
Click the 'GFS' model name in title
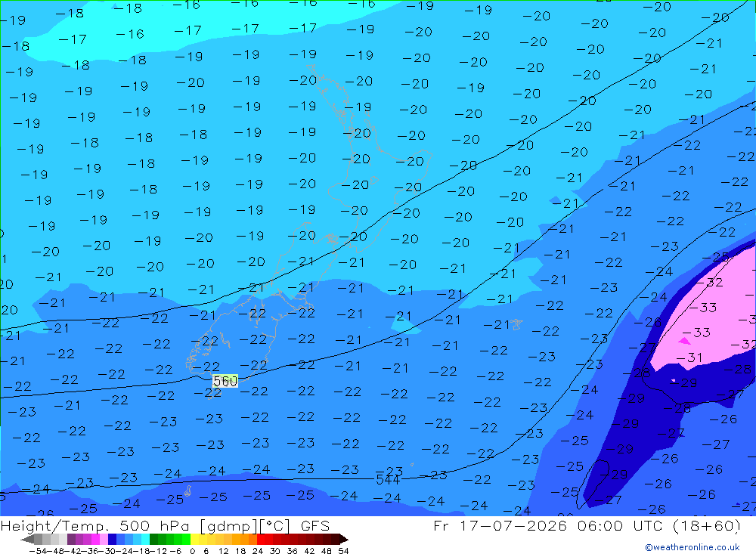tap(315, 525)
